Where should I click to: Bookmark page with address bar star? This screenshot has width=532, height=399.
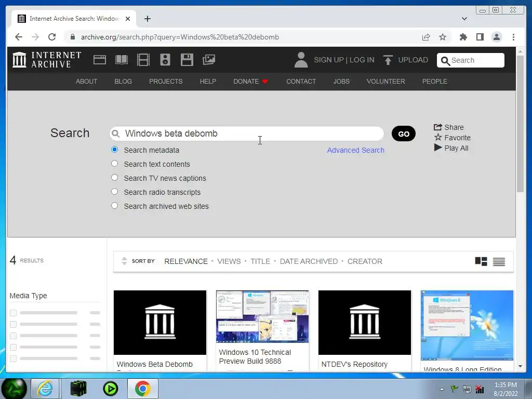(x=443, y=37)
